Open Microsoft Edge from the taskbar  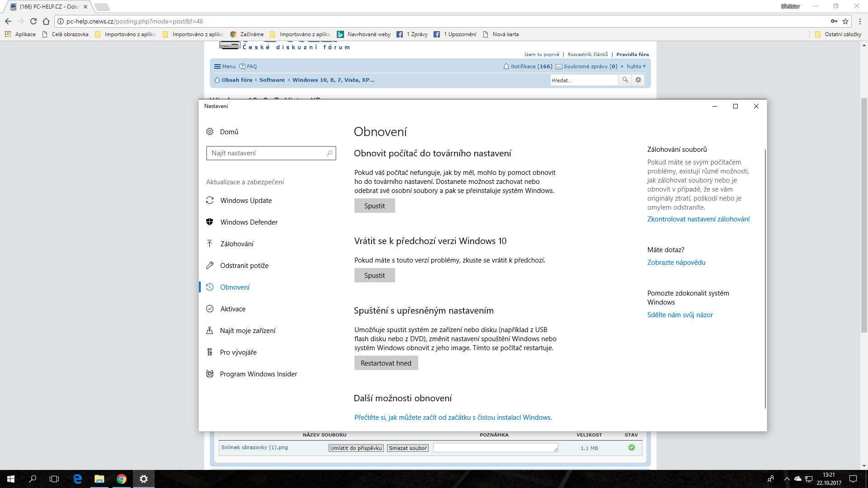(x=77, y=479)
